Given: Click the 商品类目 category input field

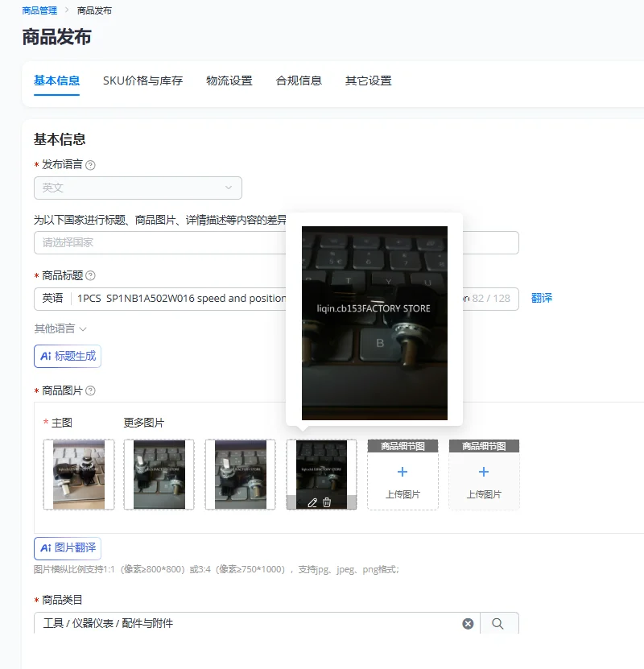Looking at the screenshot, I should (x=257, y=624).
